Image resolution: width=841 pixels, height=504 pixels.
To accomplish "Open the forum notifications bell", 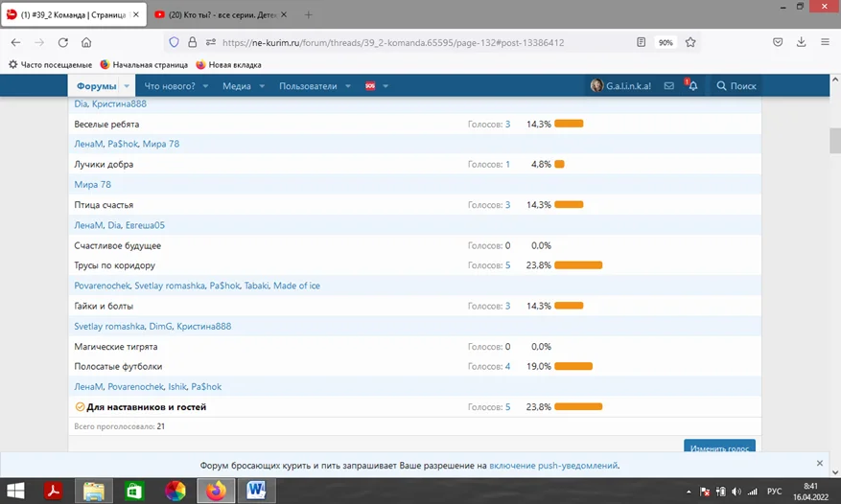I will pos(691,86).
